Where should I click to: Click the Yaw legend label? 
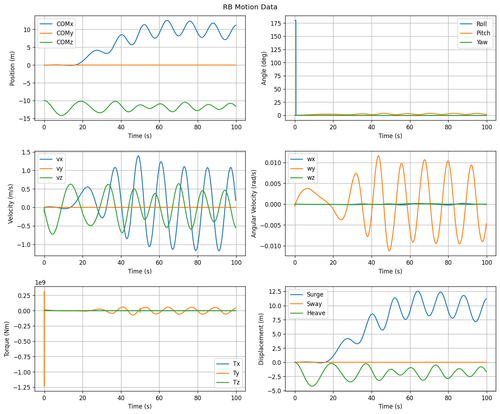point(482,42)
